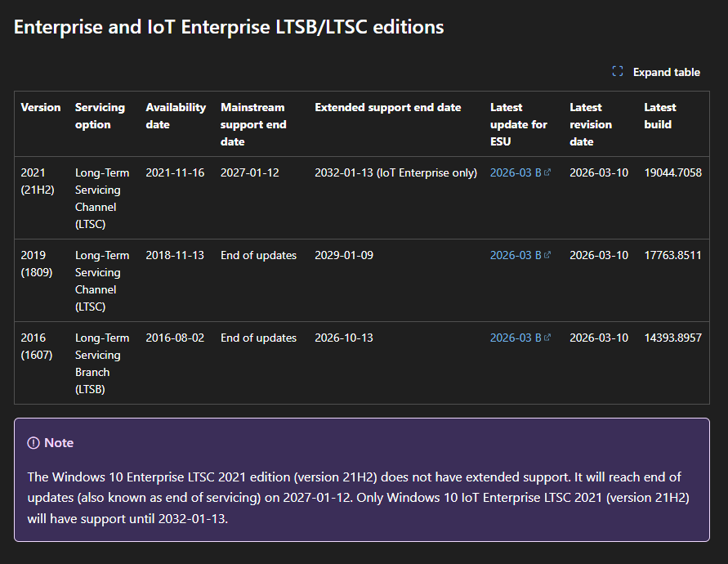The height and width of the screenshot is (564, 728).
Task: Click the Note label
Action: pyautogui.click(x=59, y=443)
